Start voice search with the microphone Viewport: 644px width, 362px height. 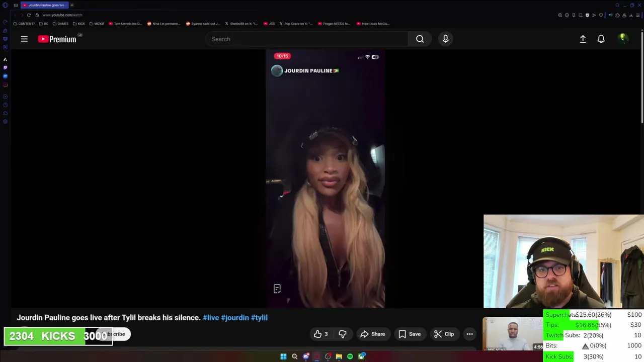pyautogui.click(x=445, y=39)
